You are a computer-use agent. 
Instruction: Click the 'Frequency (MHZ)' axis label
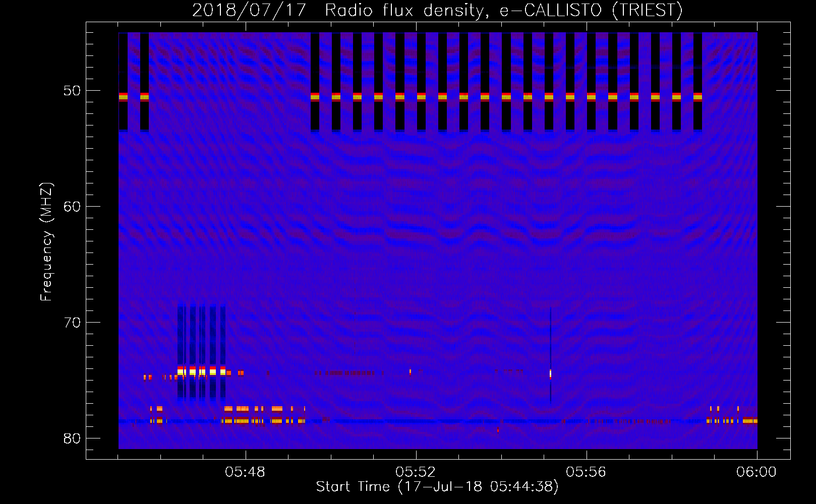pos(46,242)
